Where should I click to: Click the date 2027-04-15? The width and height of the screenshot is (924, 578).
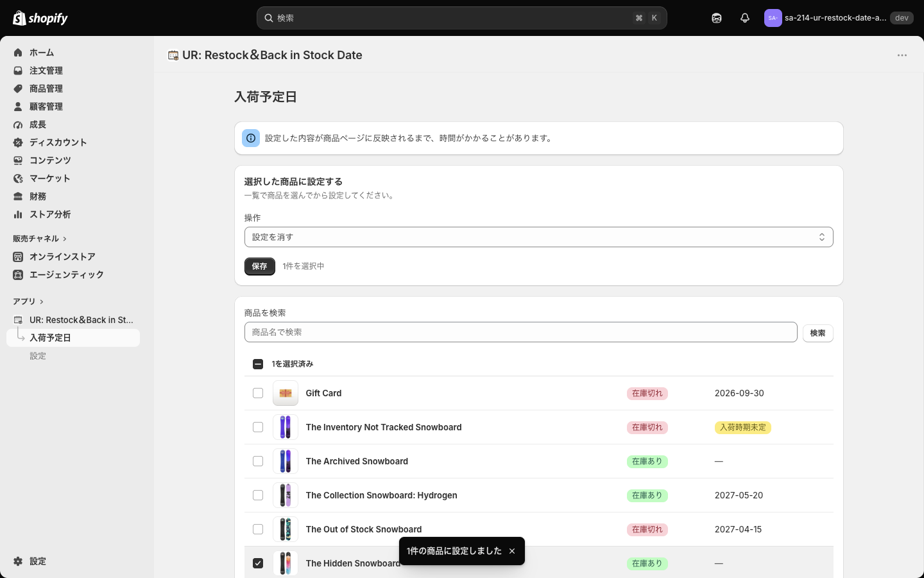tap(738, 529)
